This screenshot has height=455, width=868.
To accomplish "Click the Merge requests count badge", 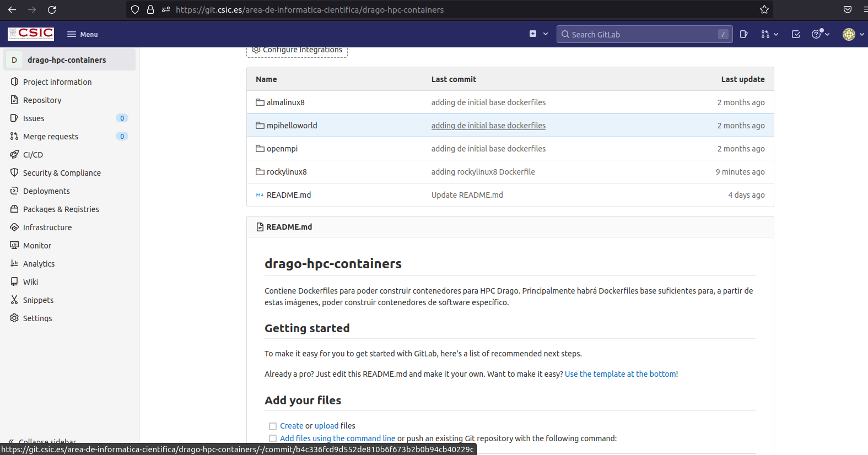I will pos(122,136).
